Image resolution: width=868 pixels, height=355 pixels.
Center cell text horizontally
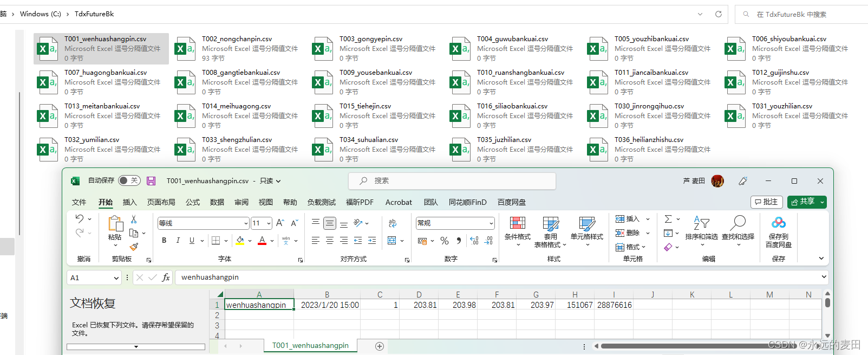click(x=330, y=240)
